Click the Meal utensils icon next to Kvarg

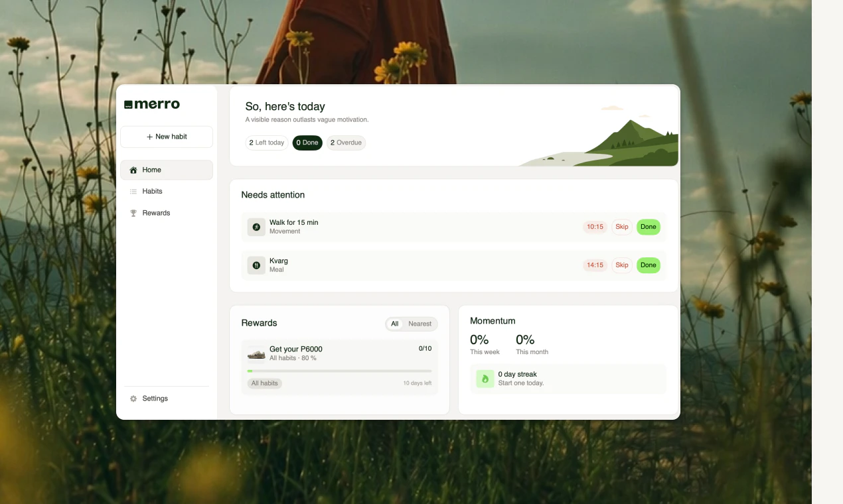pos(256,265)
